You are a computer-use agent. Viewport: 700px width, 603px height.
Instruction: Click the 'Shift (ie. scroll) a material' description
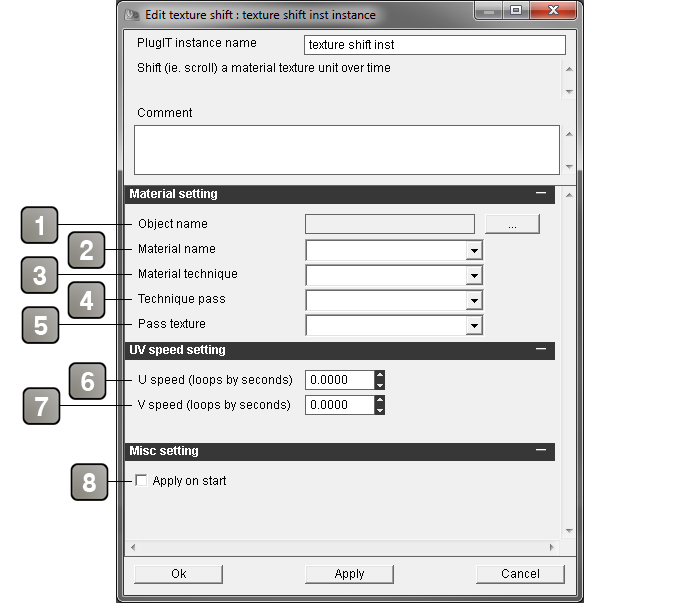[x=264, y=68]
